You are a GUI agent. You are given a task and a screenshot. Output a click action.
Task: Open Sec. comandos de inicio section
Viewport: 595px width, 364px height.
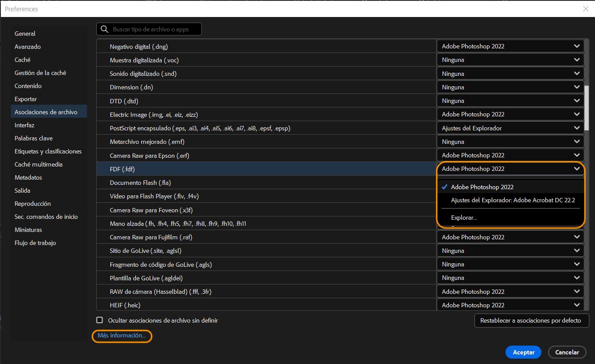49,217
